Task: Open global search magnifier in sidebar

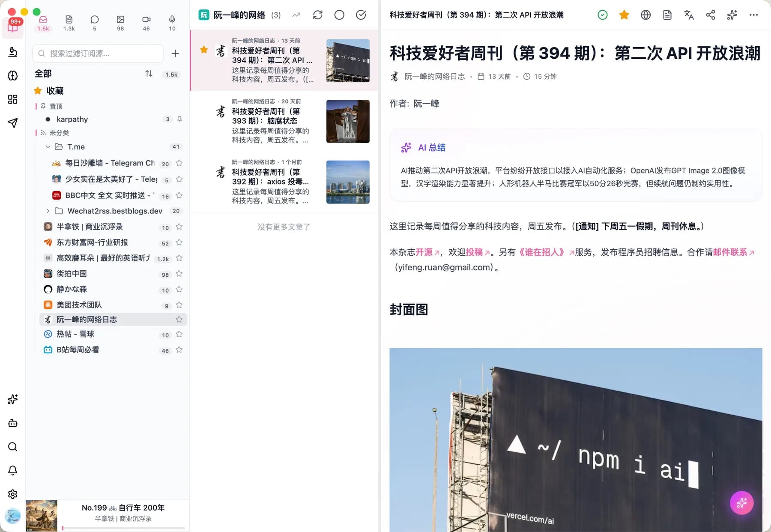Action: (x=13, y=447)
